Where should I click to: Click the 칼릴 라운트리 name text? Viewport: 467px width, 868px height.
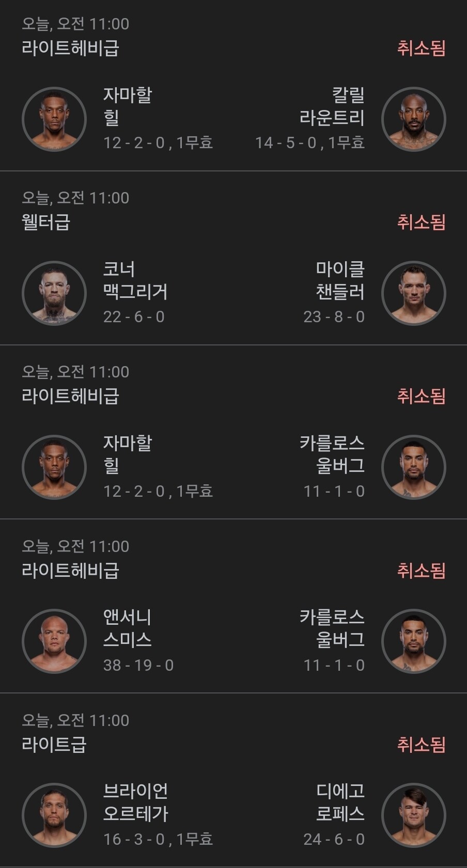(x=332, y=106)
